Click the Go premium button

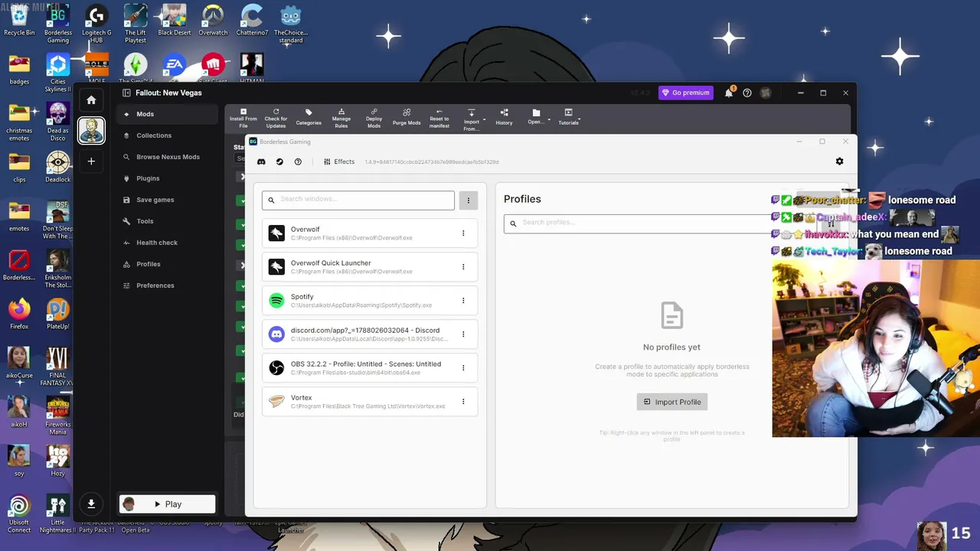(686, 93)
